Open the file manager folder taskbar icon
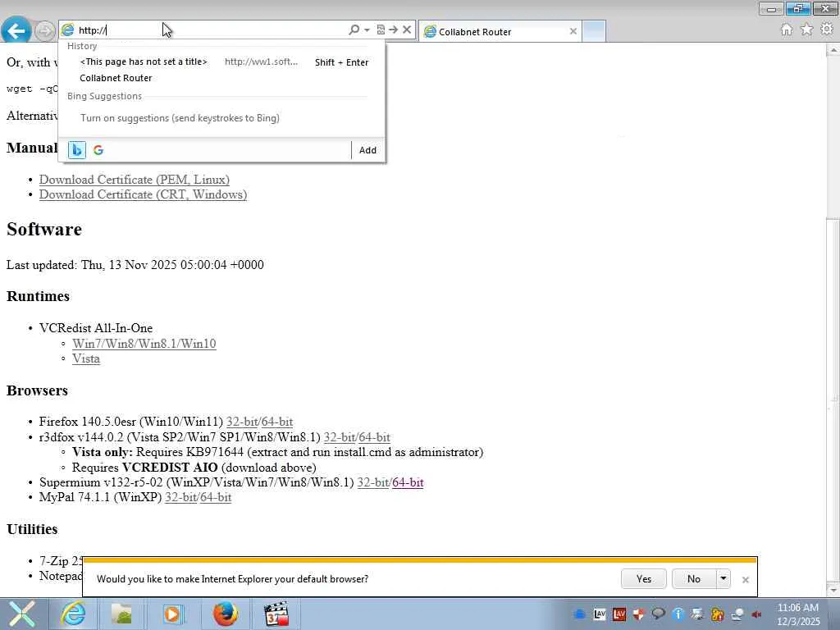This screenshot has height=630, width=840. pyautogui.click(x=121, y=614)
